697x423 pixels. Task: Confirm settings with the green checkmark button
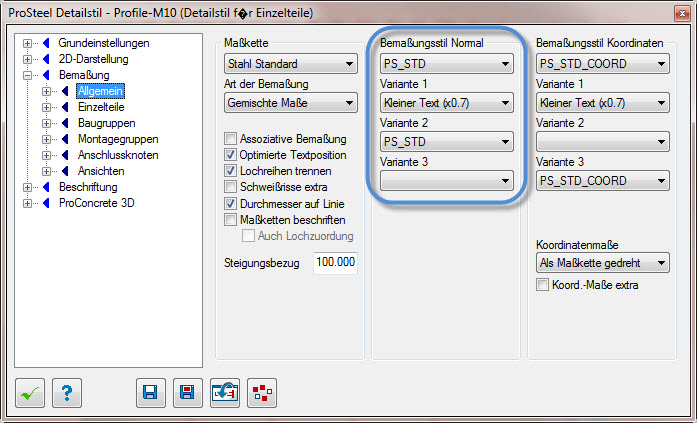pyautogui.click(x=30, y=393)
